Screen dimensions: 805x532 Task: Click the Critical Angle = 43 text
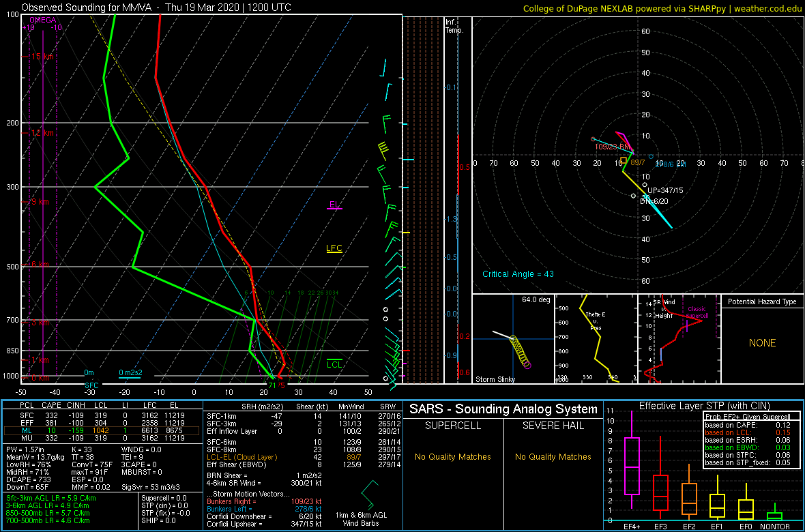pyautogui.click(x=518, y=274)
